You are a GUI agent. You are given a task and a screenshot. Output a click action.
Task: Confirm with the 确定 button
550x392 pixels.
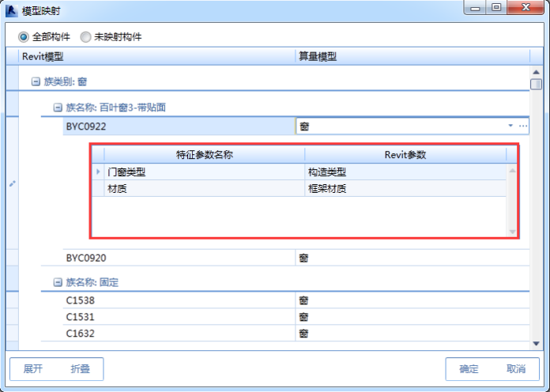coord(469,369)
